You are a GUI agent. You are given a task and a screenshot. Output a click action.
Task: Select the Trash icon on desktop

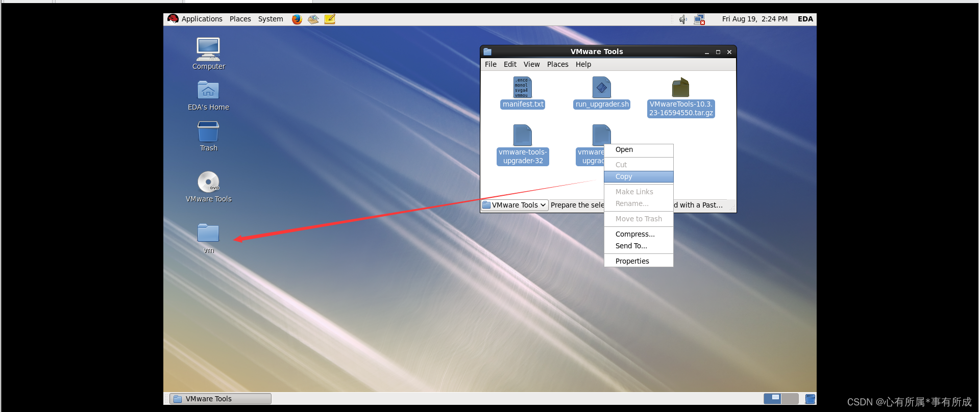pos(208,132)
